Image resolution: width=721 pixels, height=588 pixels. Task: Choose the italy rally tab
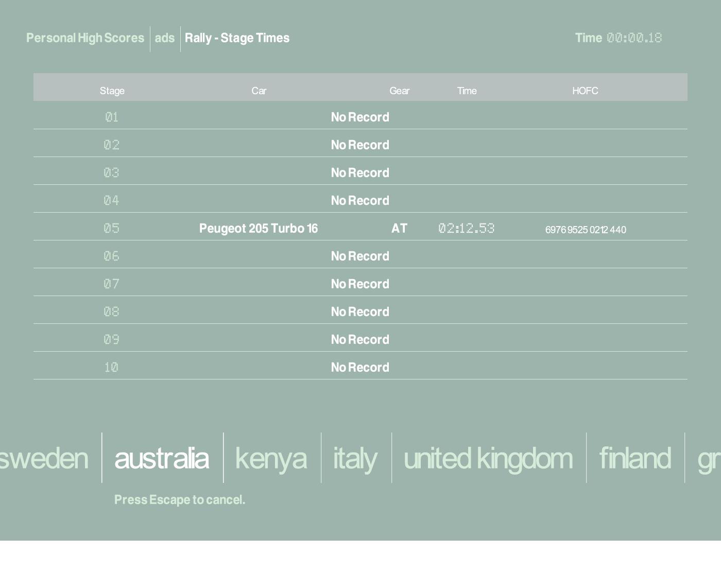pyautogui.click(x=355, y=458)
